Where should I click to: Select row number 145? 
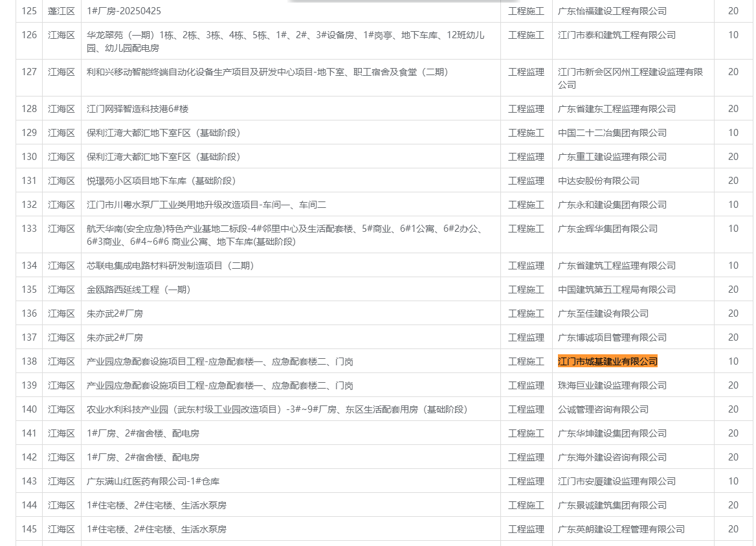tap(29, 529)
